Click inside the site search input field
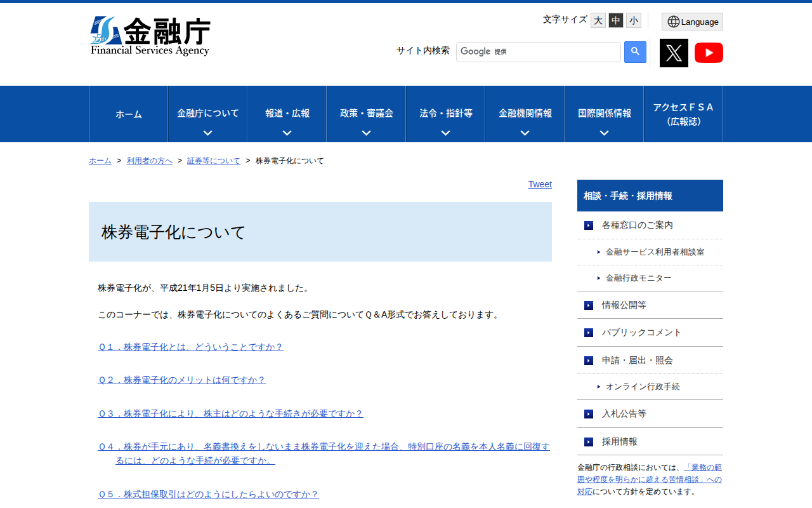This screenshot has height=508, width=812. coord(539,51)
